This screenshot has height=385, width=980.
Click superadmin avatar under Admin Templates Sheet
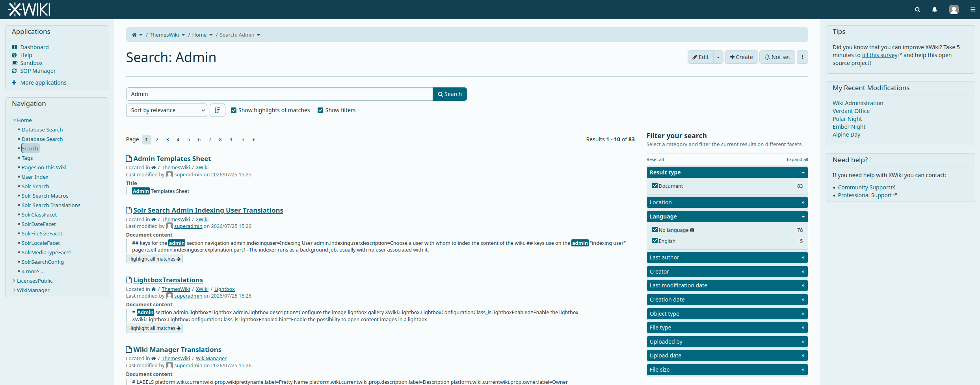pos(169,174)
